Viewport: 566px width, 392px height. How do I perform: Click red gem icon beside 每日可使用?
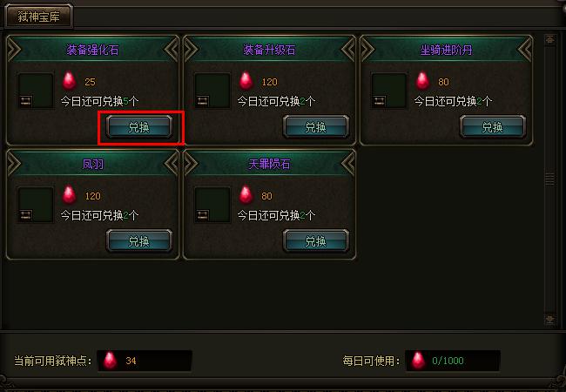pos(418,361)
